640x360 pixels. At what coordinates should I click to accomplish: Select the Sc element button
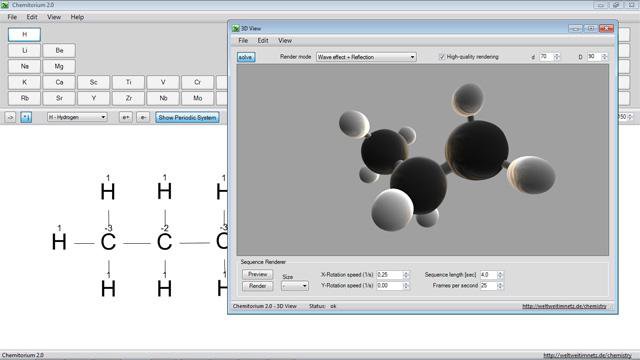coord(94,82)
